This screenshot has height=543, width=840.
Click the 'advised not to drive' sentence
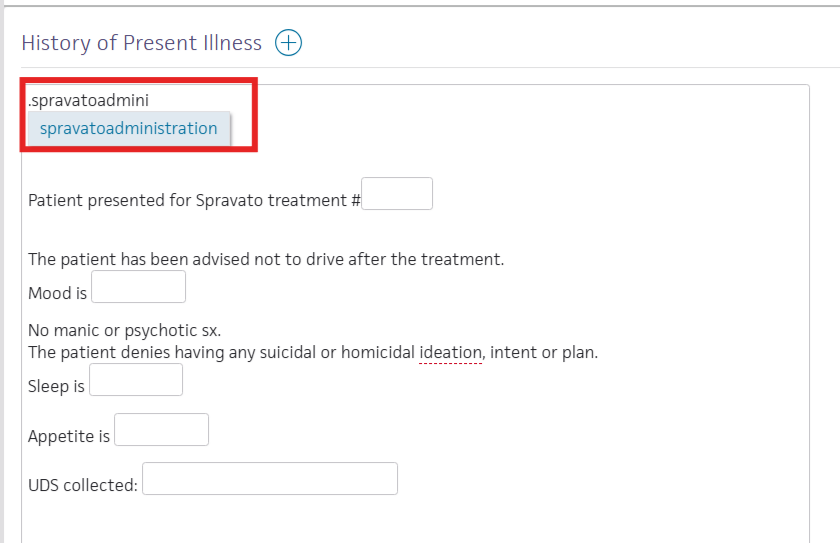click(266, 259)
